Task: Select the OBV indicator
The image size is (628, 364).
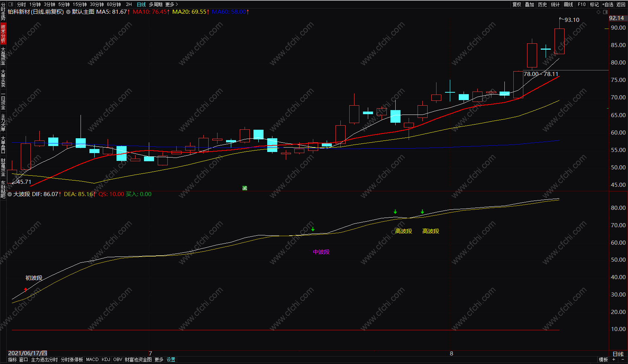Action: pyautogui.click(x=118, y=360)
